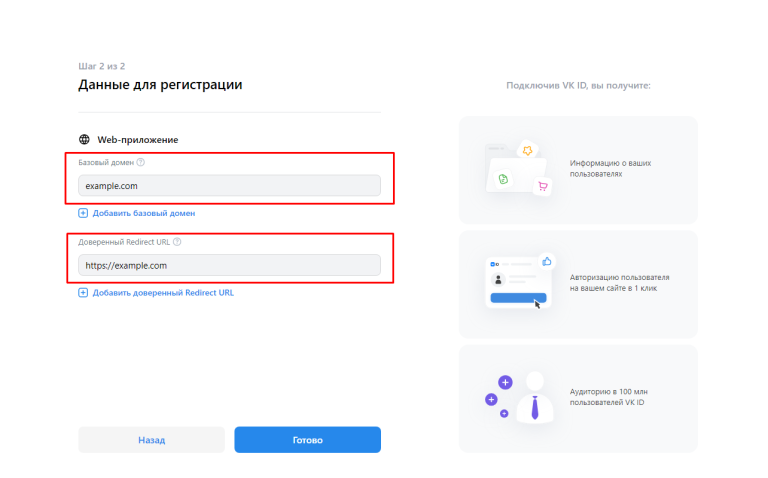
Task: Click the Добавить базовый домен link
Action: click(x=143, y=213)
